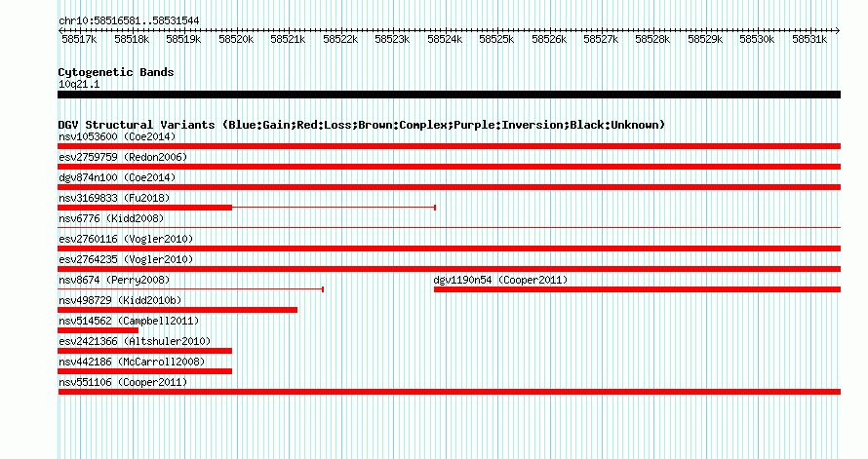868x459 pixels.
Task: Click the short red bar of nsv514562
Action: click(98, 330)
